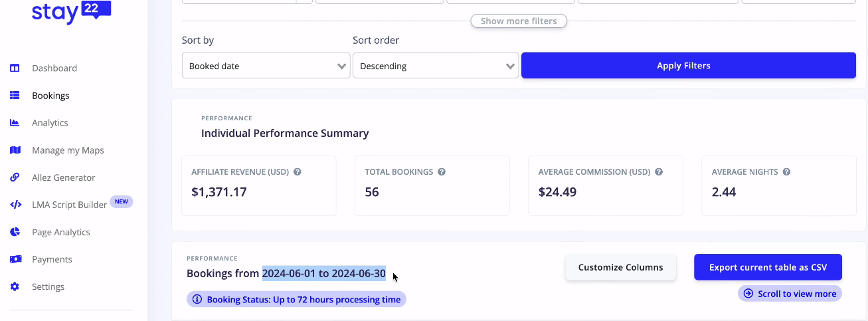Screen dimensions: 868x321
Task: Click the LMA Script Builder code icon
Action: pos(15,205)
